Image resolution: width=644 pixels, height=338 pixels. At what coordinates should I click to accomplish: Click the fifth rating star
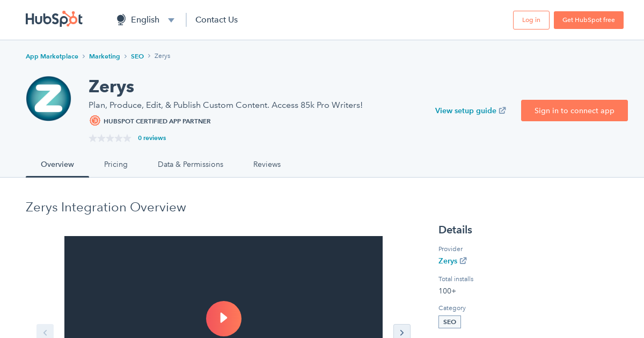pos(128,138)
